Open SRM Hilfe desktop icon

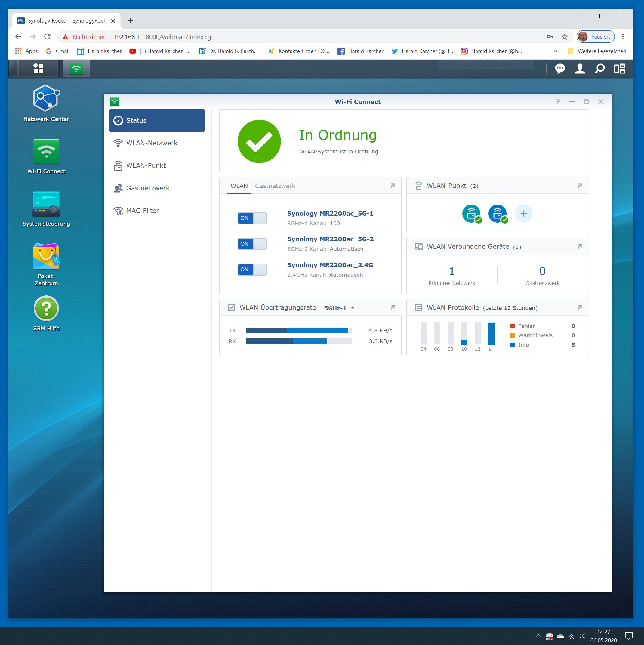coord(46,309)
